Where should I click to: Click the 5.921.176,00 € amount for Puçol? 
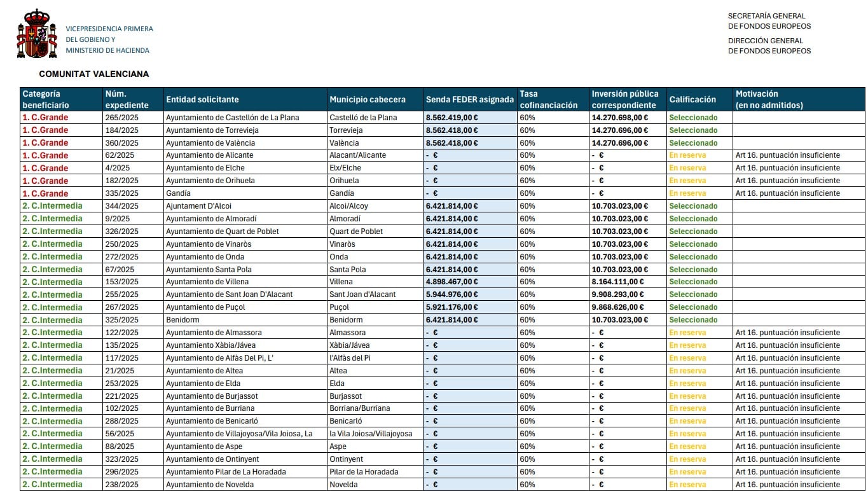click(451, 307)
